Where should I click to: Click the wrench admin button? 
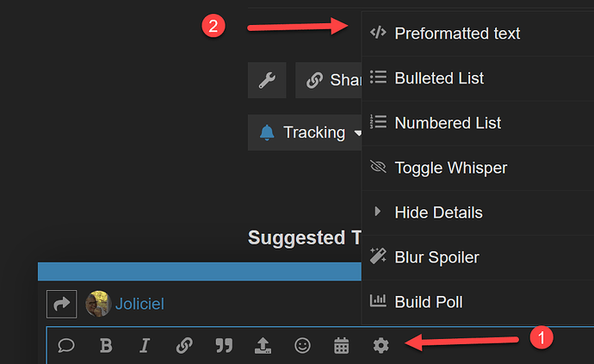point(267,80)
